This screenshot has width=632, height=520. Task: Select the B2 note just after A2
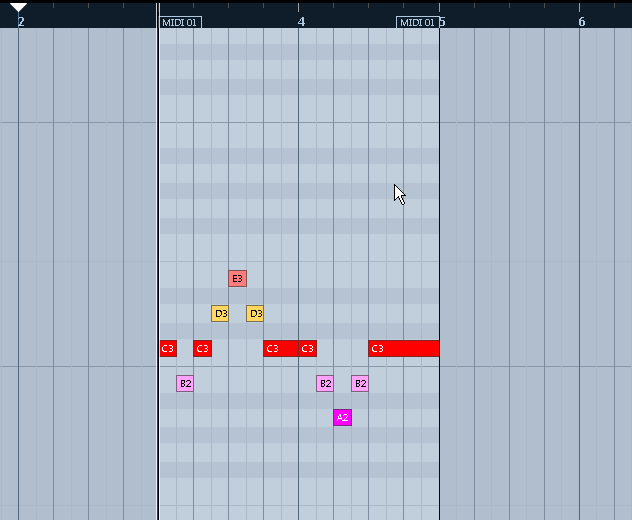point(360,383)
